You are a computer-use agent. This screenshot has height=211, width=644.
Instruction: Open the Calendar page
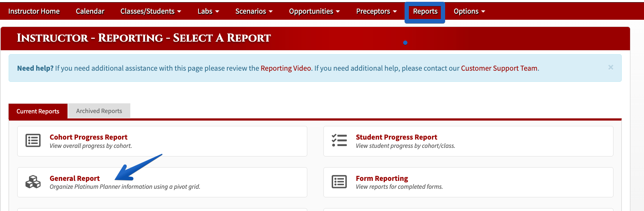click(x=90, y=11)
